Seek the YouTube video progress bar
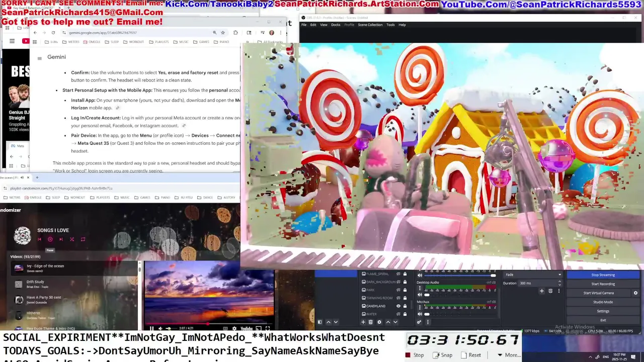The height and width of the screenshot is (362, 644). click(x=209, y=324)
